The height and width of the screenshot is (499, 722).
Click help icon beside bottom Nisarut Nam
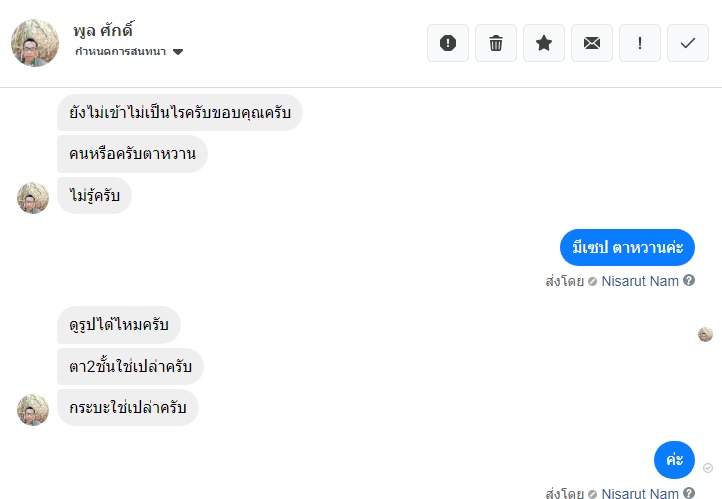tap(689, 493)
